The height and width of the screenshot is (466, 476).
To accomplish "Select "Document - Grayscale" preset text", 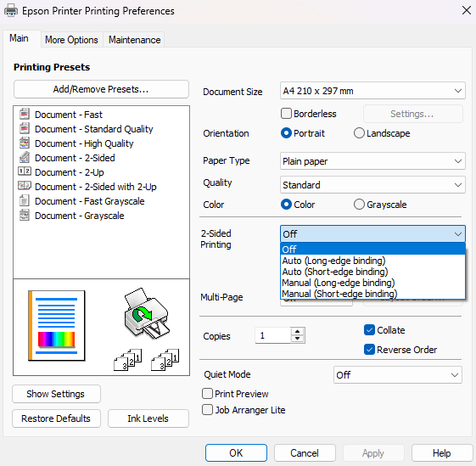I will click(x=79, y=216).
